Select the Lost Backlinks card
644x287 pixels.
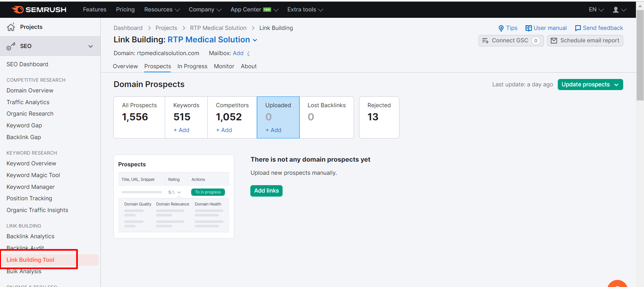tap(327, 117)
